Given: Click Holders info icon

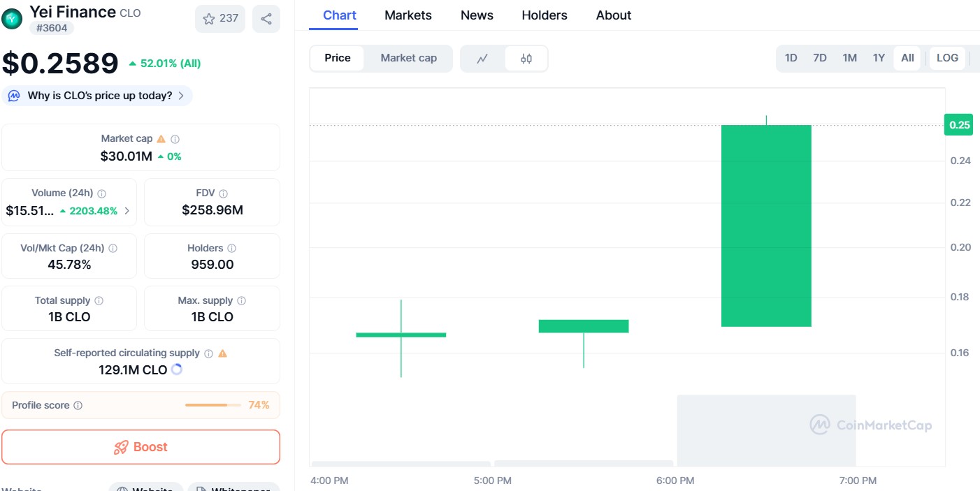Looking at the screenshot, I should pos(232,248).
